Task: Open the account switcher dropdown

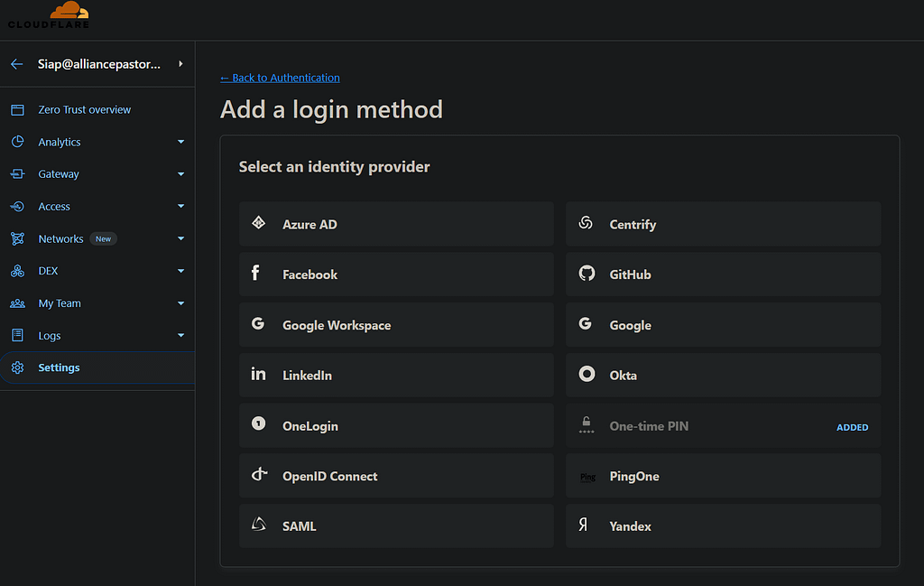Action: pos(180,64)
